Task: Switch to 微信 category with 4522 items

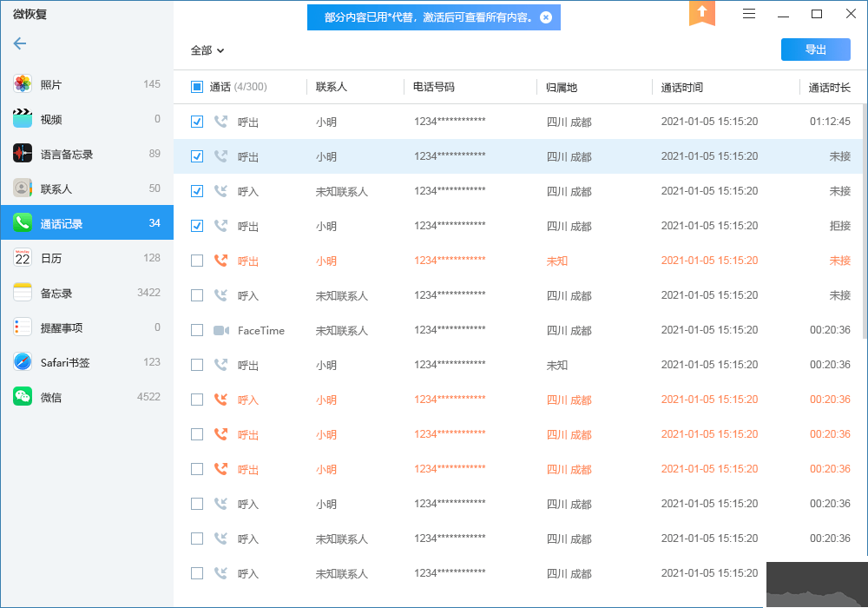Action: [x=87, y=396]
